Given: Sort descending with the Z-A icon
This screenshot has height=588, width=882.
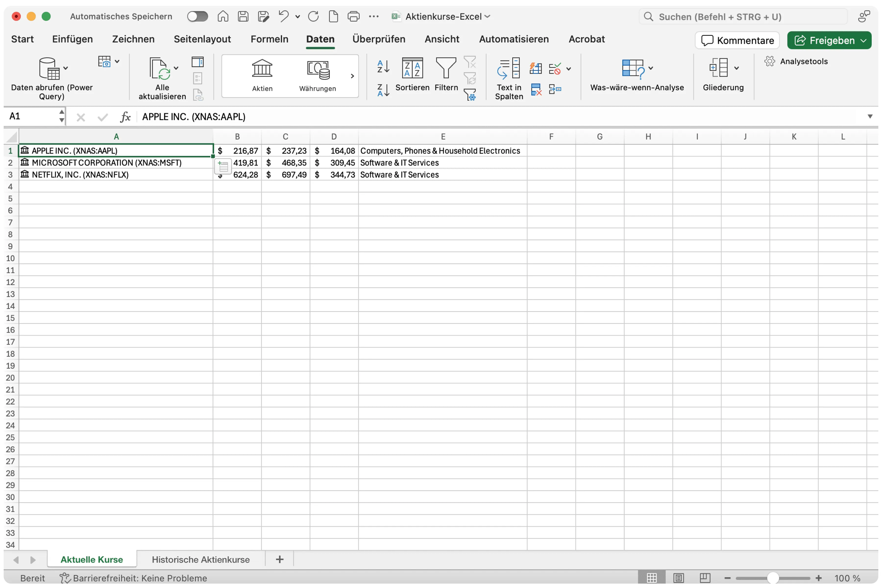Looking at the screenshot, I should [x=383, y=90].
